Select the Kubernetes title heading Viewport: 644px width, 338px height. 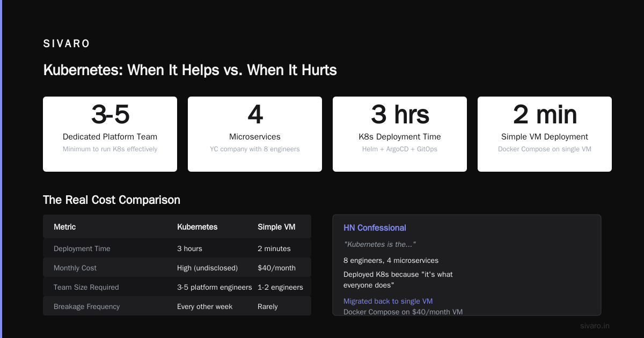(x=190, y=70)
